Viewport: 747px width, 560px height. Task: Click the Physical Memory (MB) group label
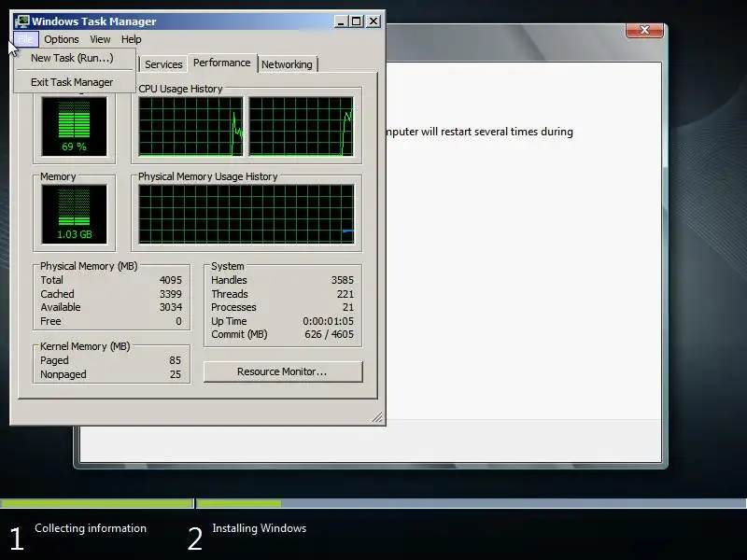89,266
